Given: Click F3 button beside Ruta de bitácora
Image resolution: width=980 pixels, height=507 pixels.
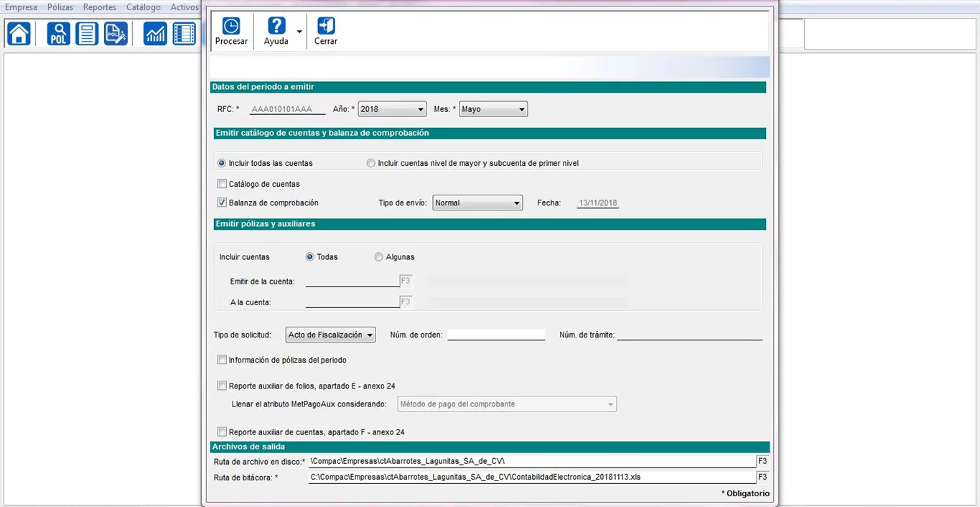Looking at the screenshot, I should [x=762, y=477].
